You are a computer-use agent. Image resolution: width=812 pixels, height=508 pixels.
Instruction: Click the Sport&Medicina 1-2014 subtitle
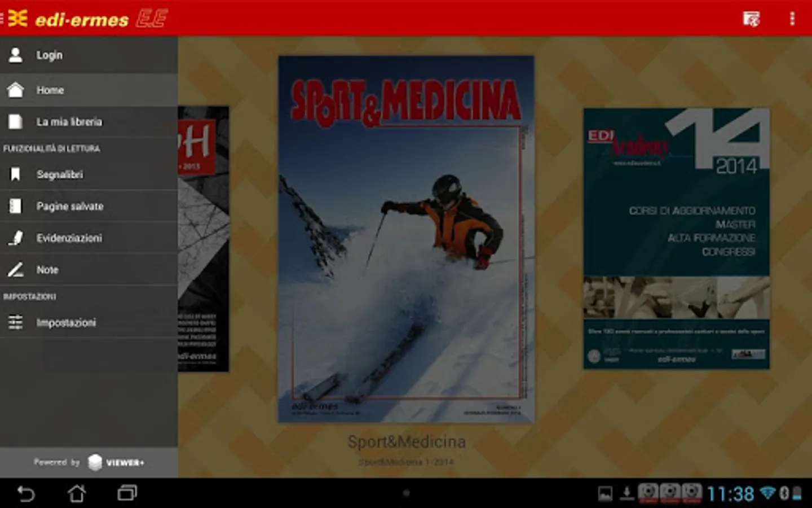click(407, 462)
